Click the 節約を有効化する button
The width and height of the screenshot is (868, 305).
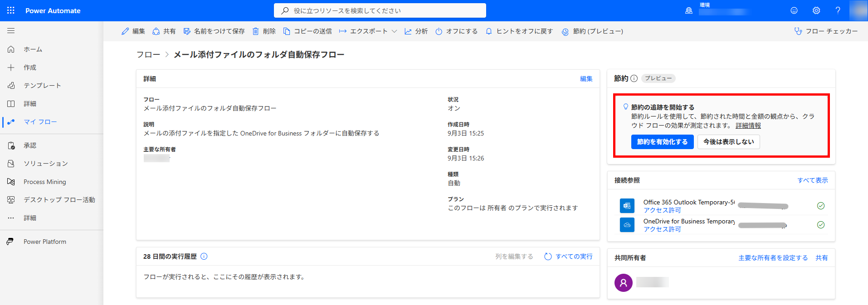click(x=662, y=142)
